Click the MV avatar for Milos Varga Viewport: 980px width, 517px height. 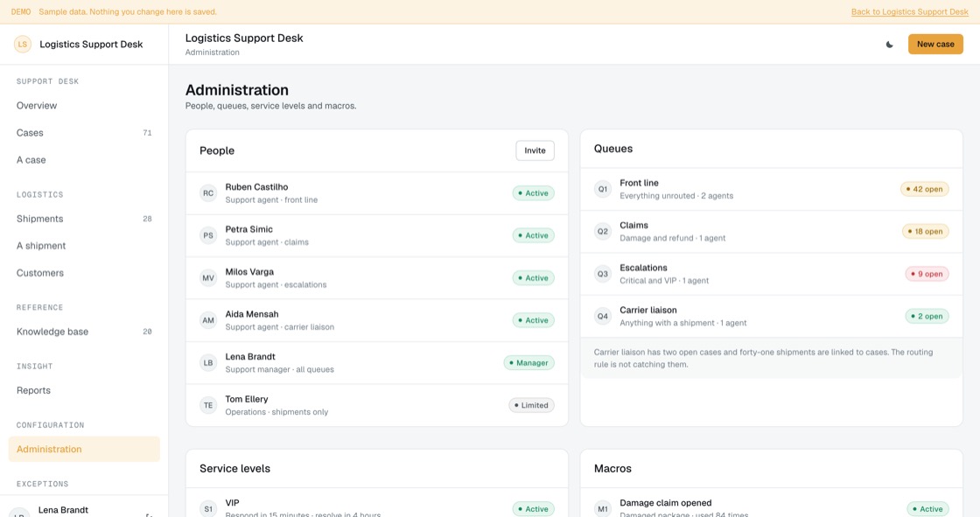tap(208, 278)
